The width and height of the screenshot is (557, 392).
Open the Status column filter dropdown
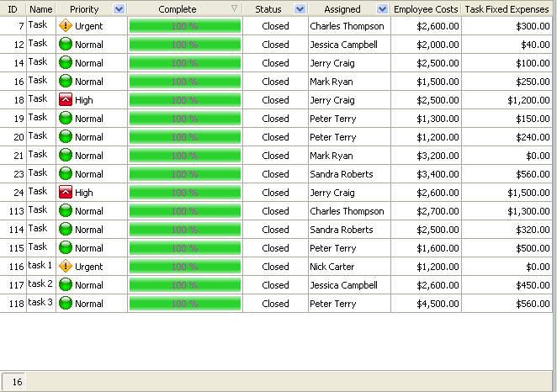pos(300,9)
